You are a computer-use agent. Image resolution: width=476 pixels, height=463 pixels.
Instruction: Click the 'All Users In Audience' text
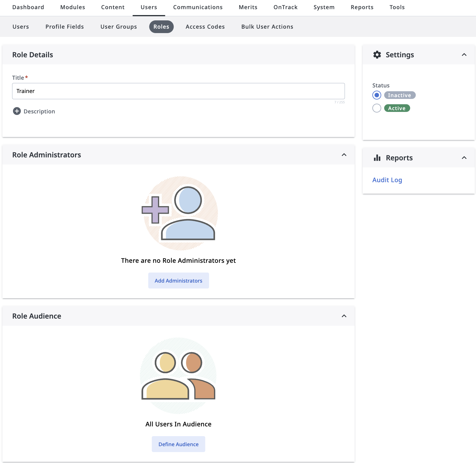pos(178,424)
